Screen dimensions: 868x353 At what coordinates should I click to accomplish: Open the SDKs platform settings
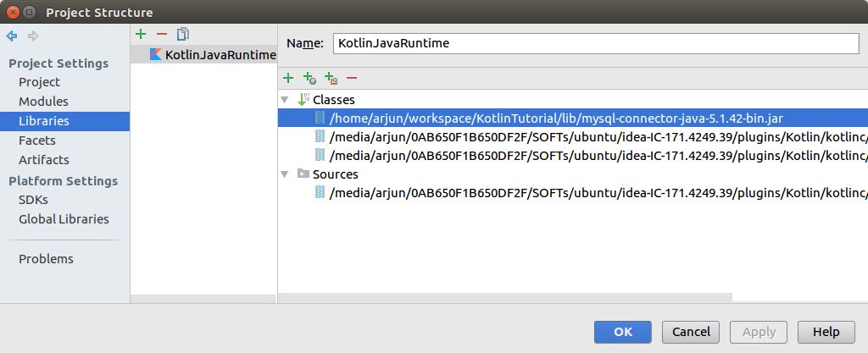pyautogui.click(x=33, y=200)
